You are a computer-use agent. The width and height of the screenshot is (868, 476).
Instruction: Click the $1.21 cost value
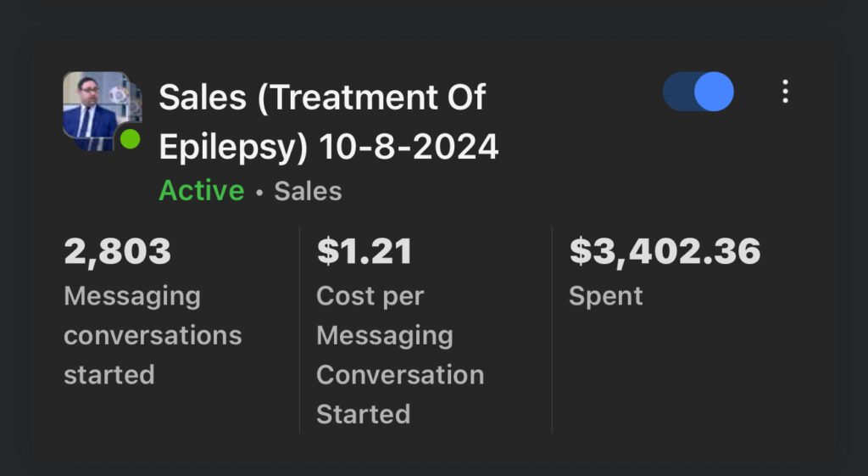[364, 251]
